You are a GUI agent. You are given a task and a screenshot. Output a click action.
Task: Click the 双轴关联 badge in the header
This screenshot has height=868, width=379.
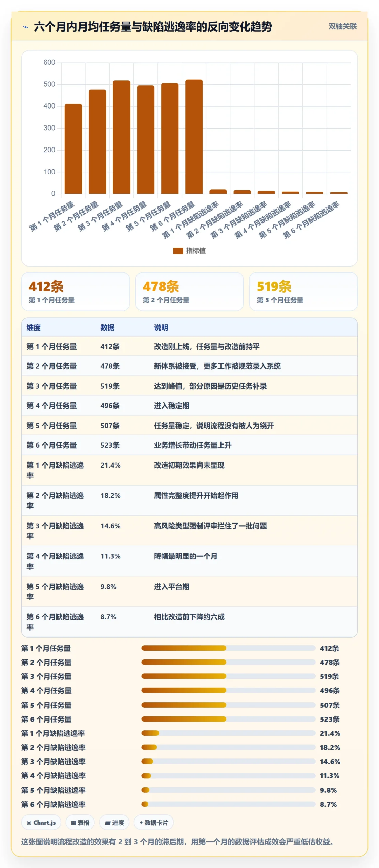pos(342,26)
